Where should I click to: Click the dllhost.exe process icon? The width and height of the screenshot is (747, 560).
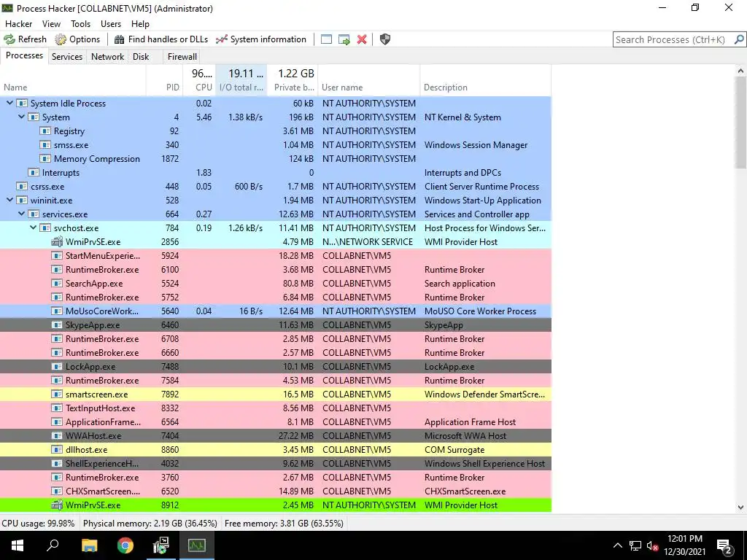tap(57, 449)
